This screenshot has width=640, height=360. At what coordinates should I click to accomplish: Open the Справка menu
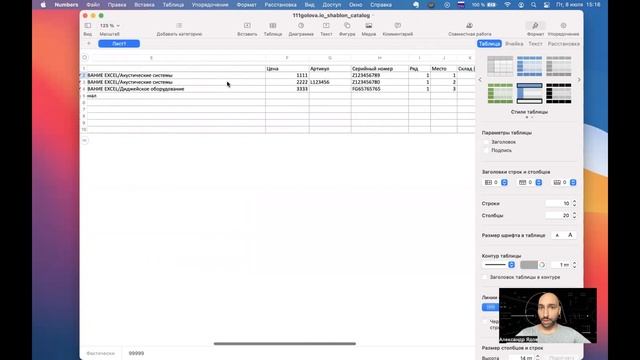coord(381,5)
